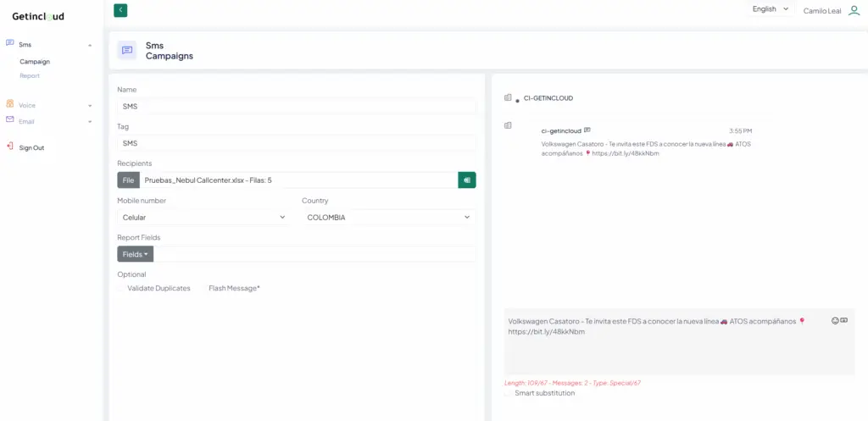Click in the Name input field

coord(297,107)
